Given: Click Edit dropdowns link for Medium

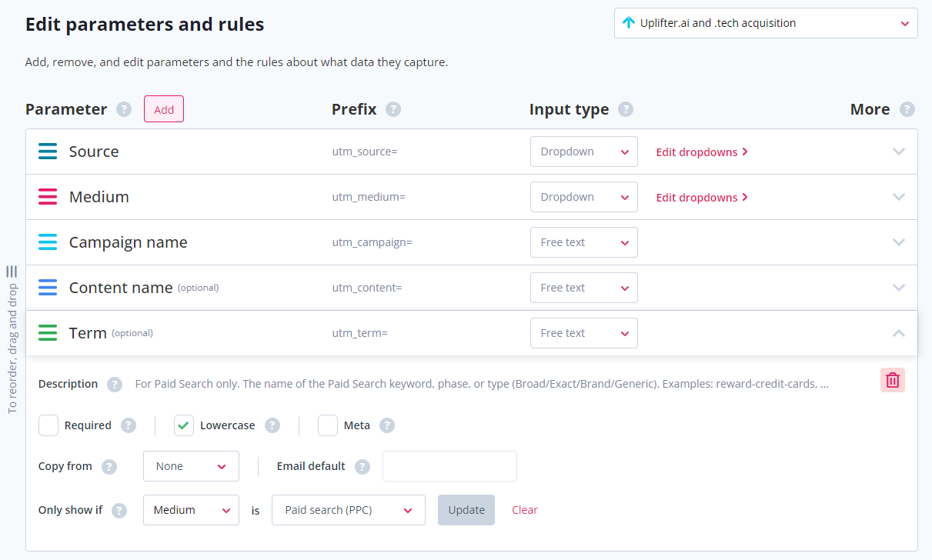Looking at the screenshot, I should point(702,198).
